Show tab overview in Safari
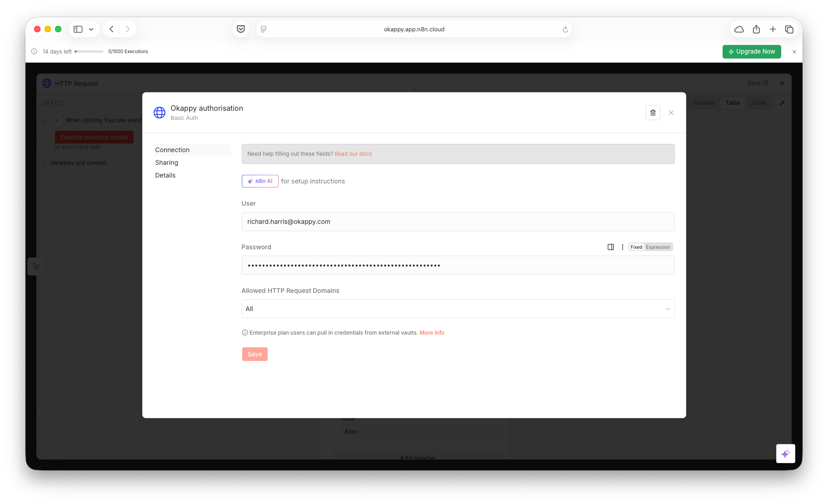This screenshot has width=828, height=504. pyautogui.click(x=789, y=29)
